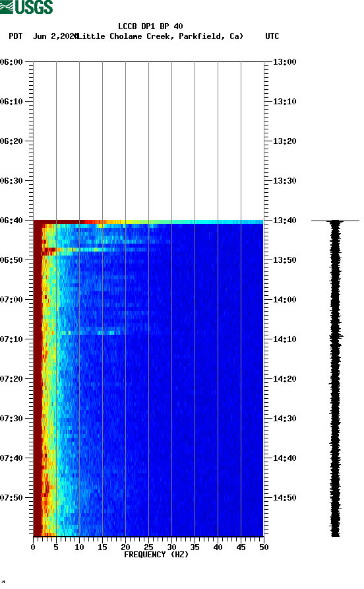Click the '10' frequency axis tick label
Image resolution: width=364 pixels, height=589 pixels.
click(x=79, y=547)
